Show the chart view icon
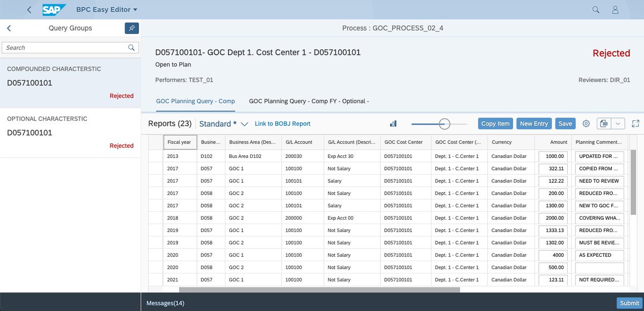Viewport: 644px width, 311px height. (393, 124)
